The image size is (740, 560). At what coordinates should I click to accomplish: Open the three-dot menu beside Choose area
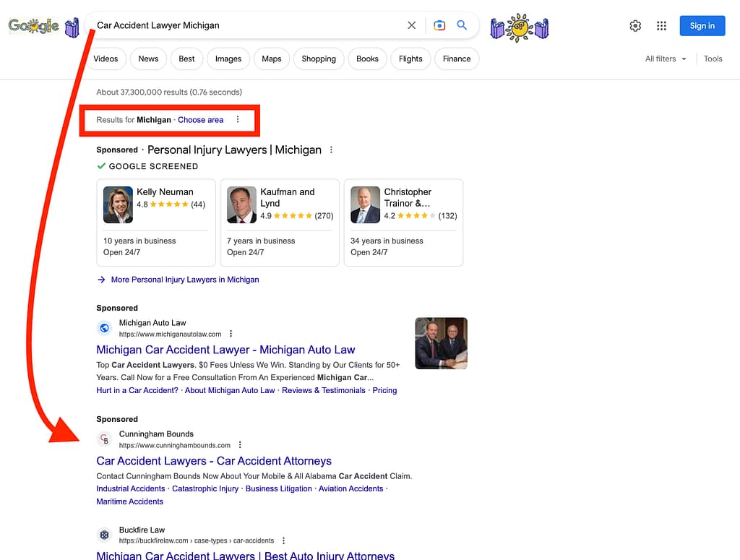[238, 119]
